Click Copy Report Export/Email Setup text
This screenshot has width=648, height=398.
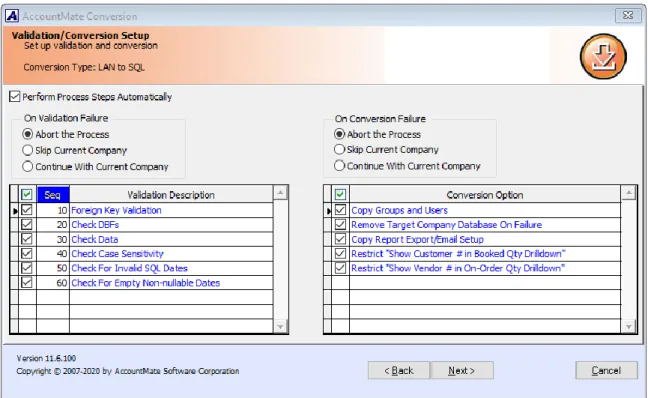[417, 239]
